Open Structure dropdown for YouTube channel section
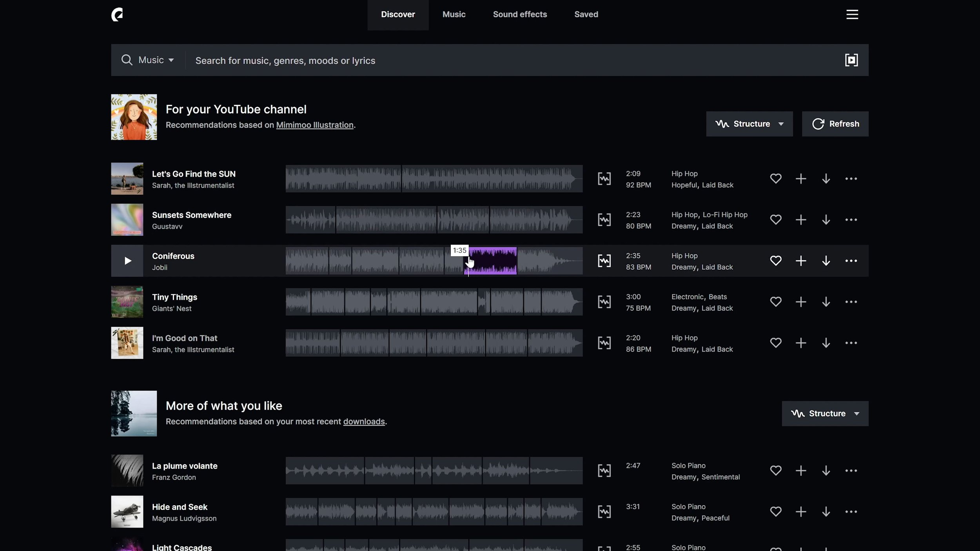The height and width of the screenshot is (551, 980). click(x=749, y=124)
